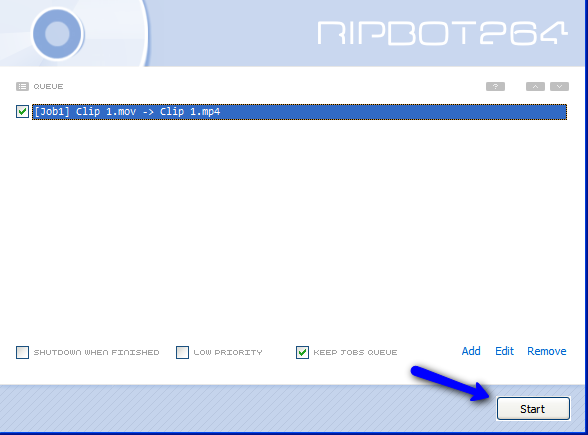This screenshot has width=588, height=435.
Task: Click the Keep Jobs Queue label text
Action: [355, 352]
